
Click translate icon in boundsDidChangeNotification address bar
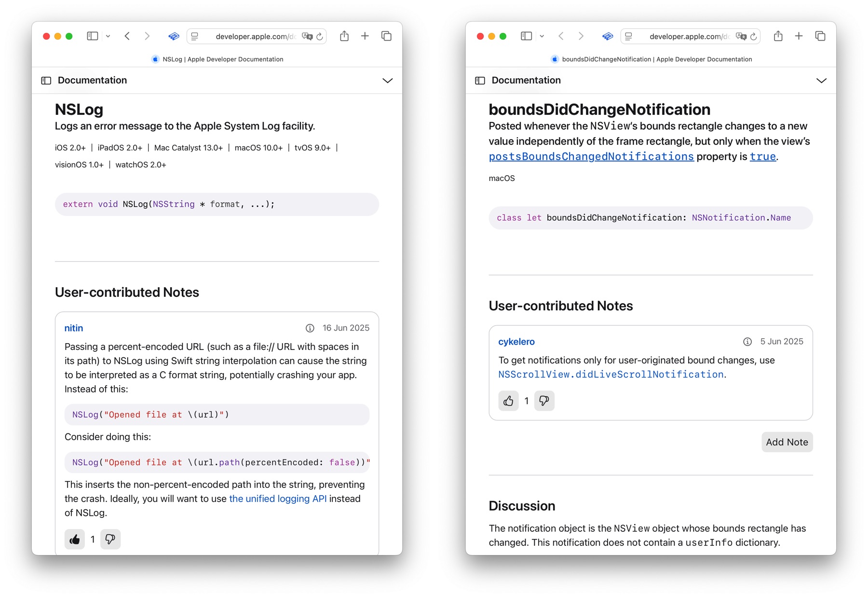pos(741,36)
